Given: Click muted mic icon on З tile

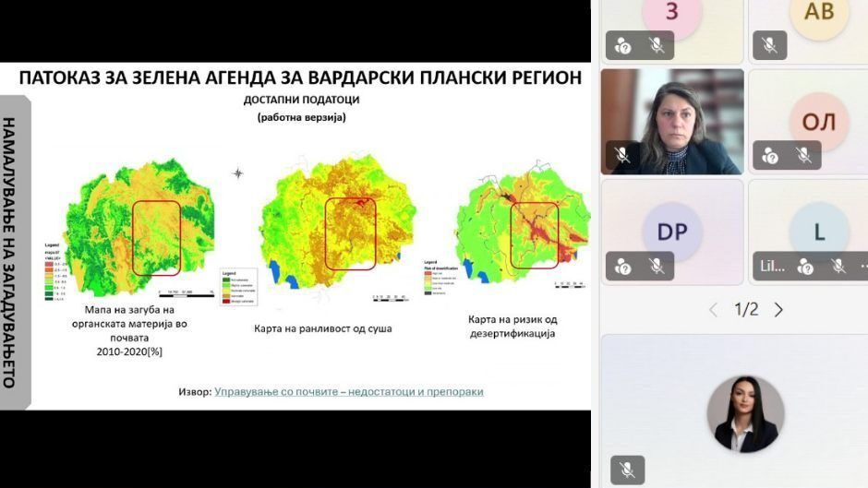Looking at the screenshot, I should 657,44.
